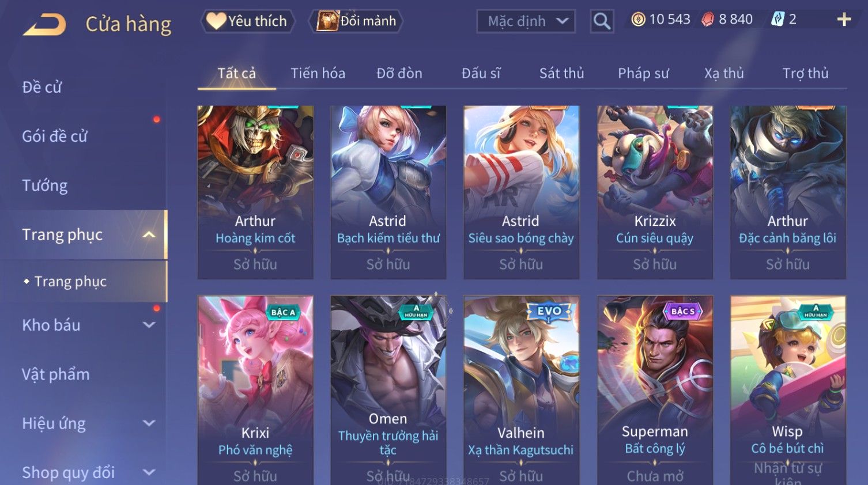Tap the gold coin balance icon

click(638, 20)
